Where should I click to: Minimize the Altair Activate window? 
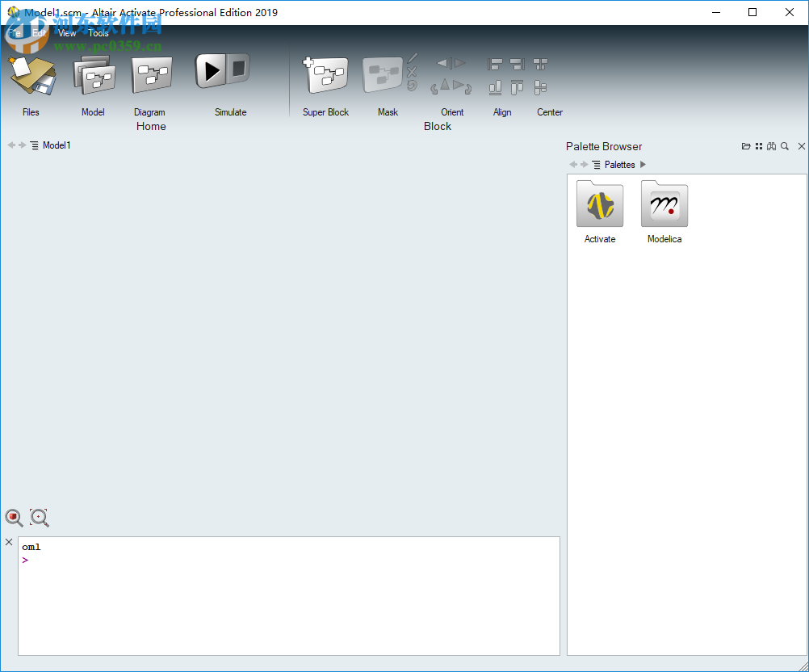(x=716, y=12)
